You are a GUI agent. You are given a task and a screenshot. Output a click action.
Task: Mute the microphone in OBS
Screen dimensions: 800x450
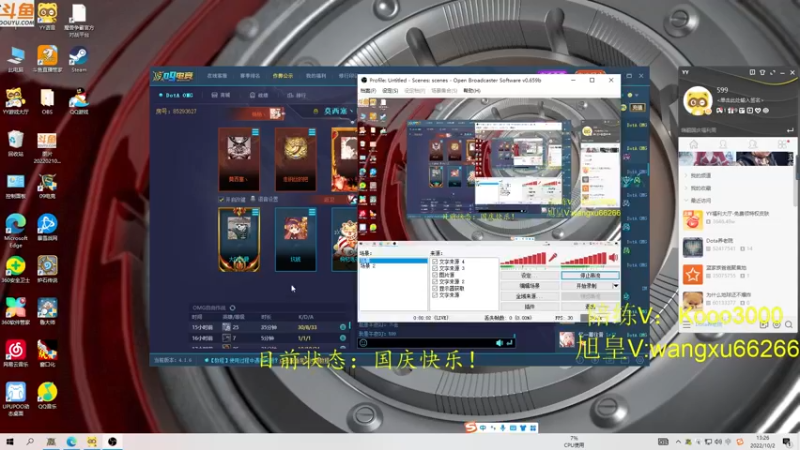553,257
